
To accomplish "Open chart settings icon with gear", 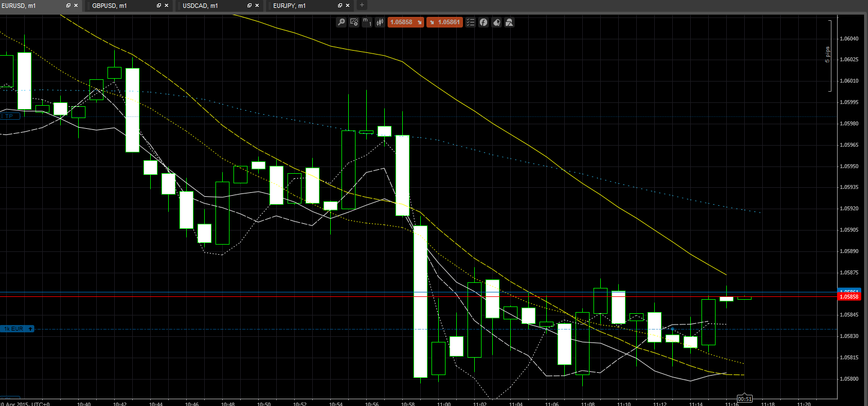I will [x=354, y=22].
